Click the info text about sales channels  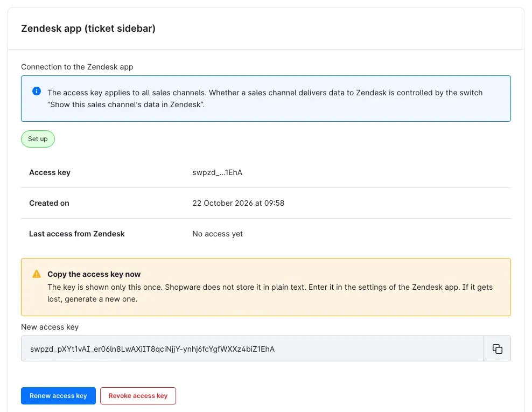click(265, 99)
